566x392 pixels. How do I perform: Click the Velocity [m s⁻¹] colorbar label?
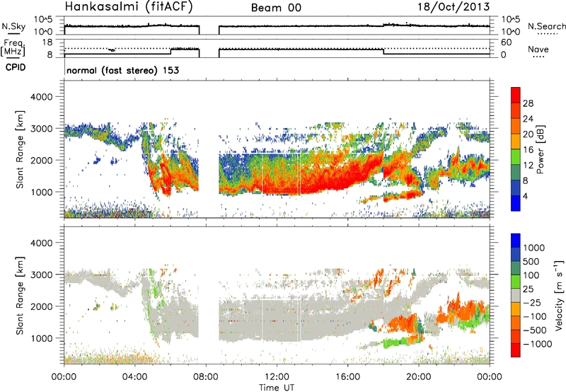click(x=559, y=295)
